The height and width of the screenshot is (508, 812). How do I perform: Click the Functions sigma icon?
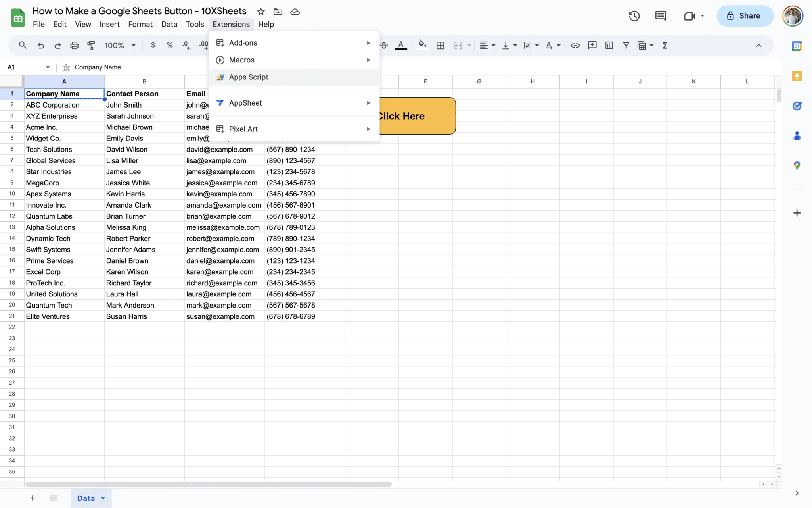click(x=665, y=46)
